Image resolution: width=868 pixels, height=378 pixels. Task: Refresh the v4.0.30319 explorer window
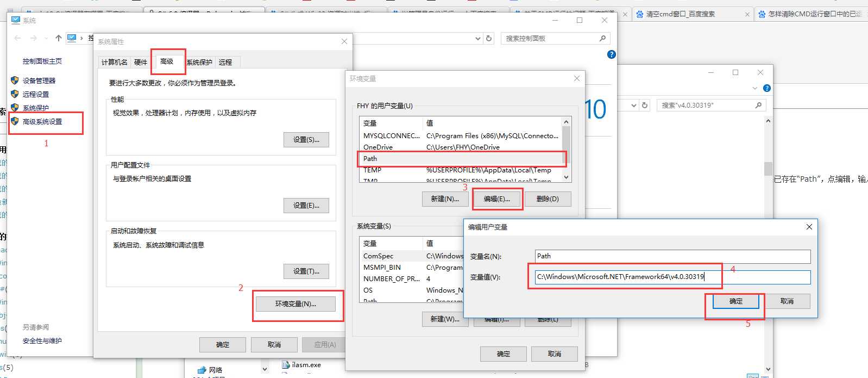point(645,106)
